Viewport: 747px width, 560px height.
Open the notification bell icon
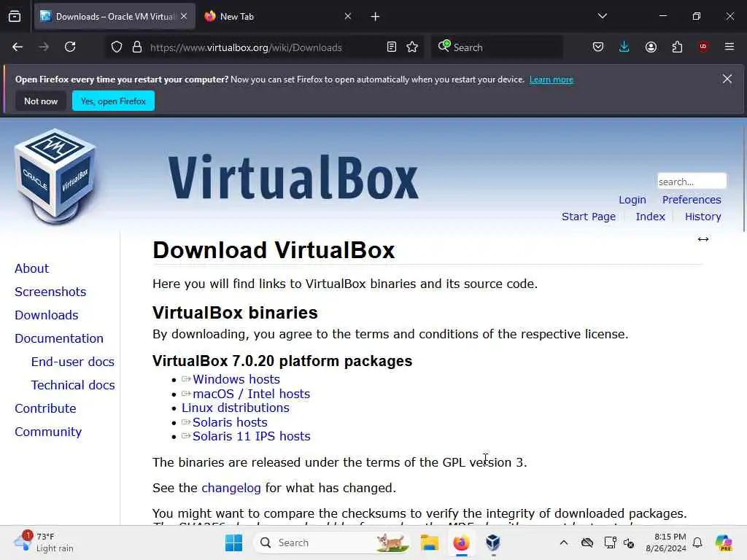(697, 542)
